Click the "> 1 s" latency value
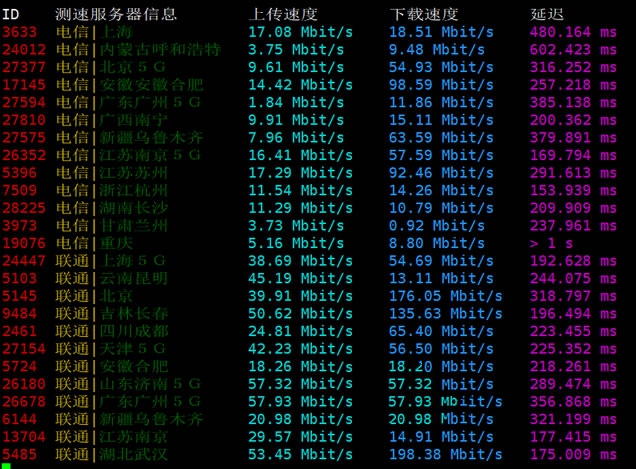Screen dimensions: 636x469 click(x=562, y=243)
